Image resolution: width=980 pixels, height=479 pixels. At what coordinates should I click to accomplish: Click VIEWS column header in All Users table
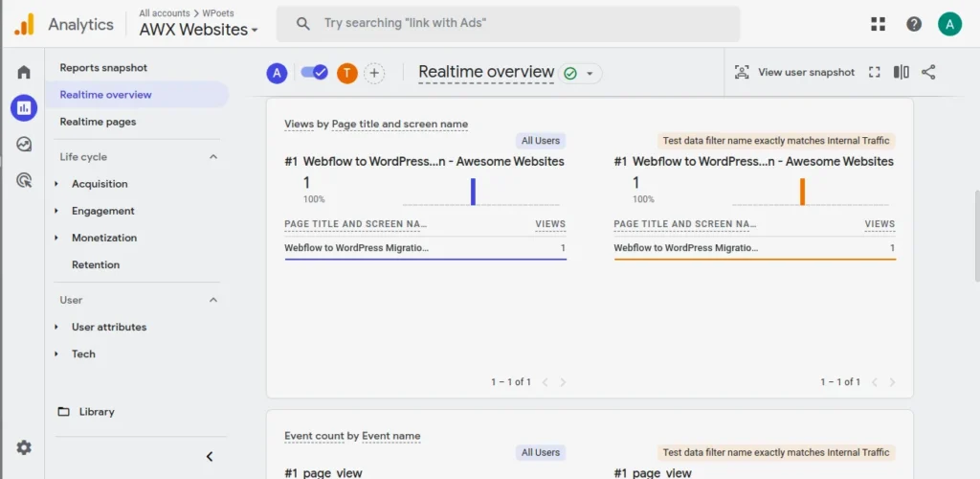point(550,224)
